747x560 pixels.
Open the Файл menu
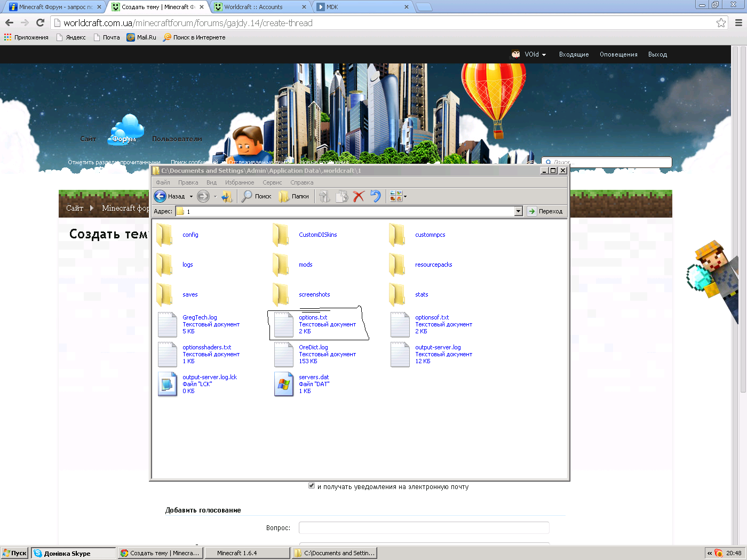click(163, 182)
